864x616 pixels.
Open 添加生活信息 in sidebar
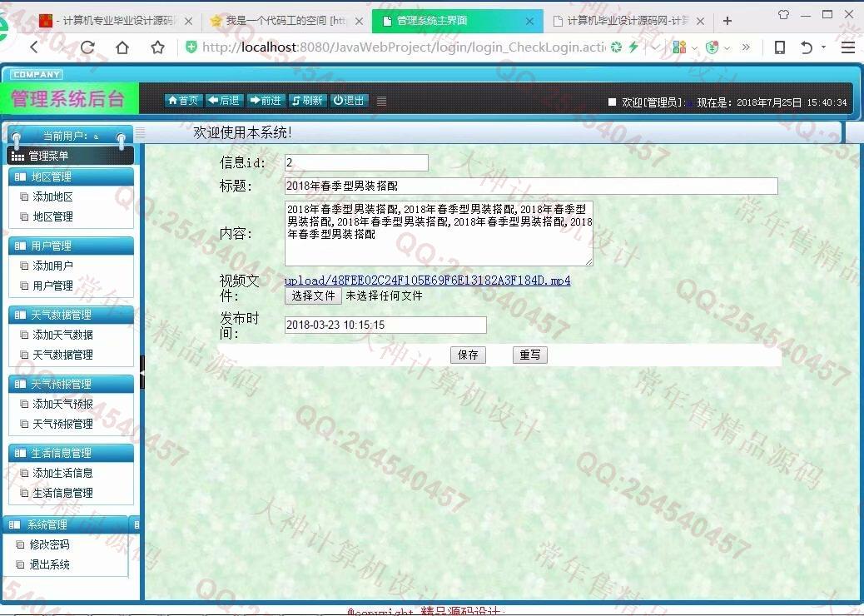point(62,473)
